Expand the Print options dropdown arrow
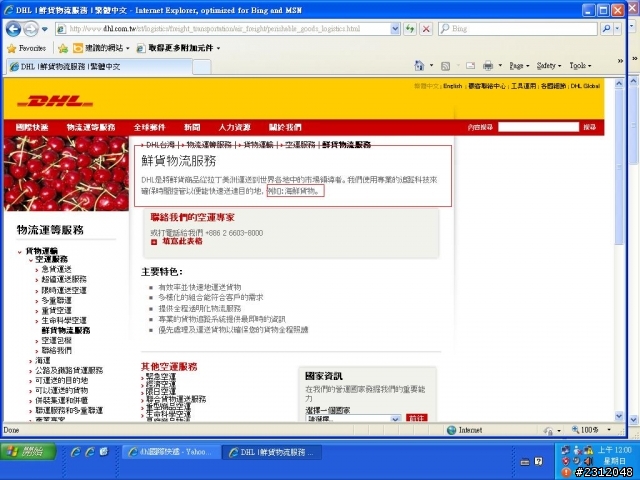Viewport: 640px width, 480px height. [500, 66]
